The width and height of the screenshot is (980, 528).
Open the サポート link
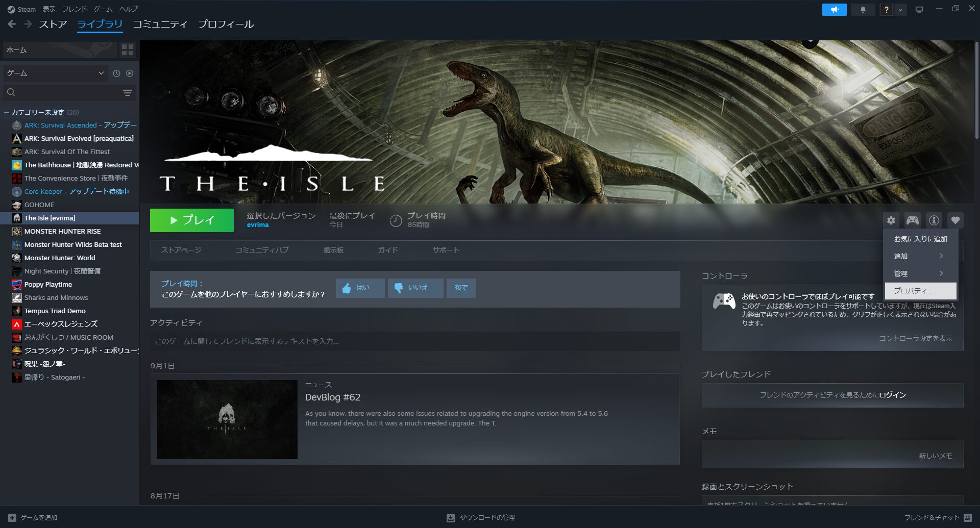tap(446, 250)
